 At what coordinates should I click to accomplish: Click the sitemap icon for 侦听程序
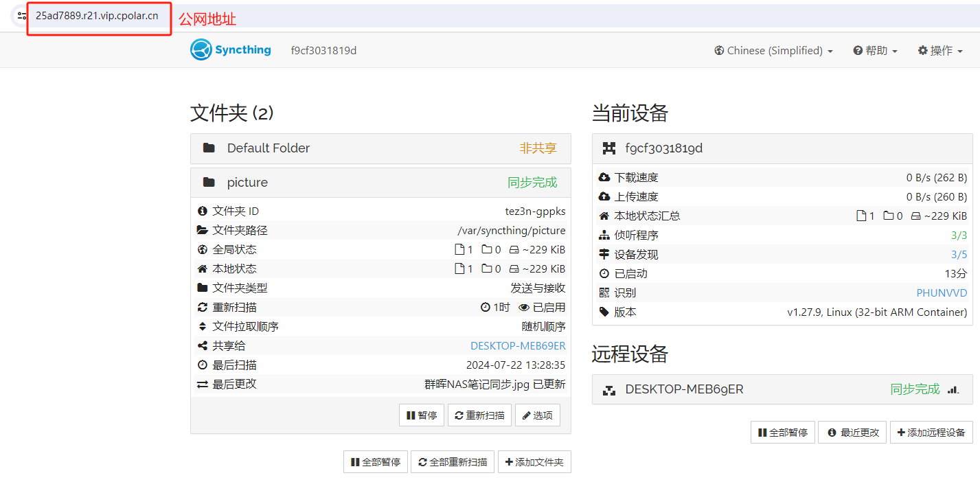pyautogui.click(x=604, y=235)
